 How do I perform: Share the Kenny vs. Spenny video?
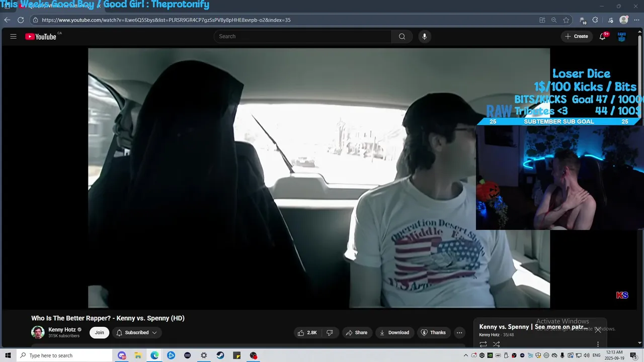(x=357, y=332)
